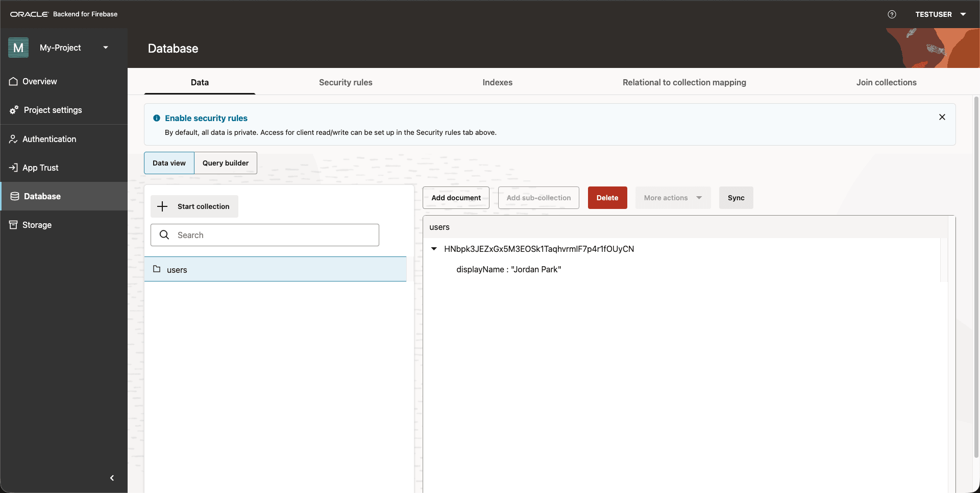
Task: Collapse document HNbpk3JEZxGx5M3EOSk1... expander
Action: pyautogui.click(x=434, y=249)
